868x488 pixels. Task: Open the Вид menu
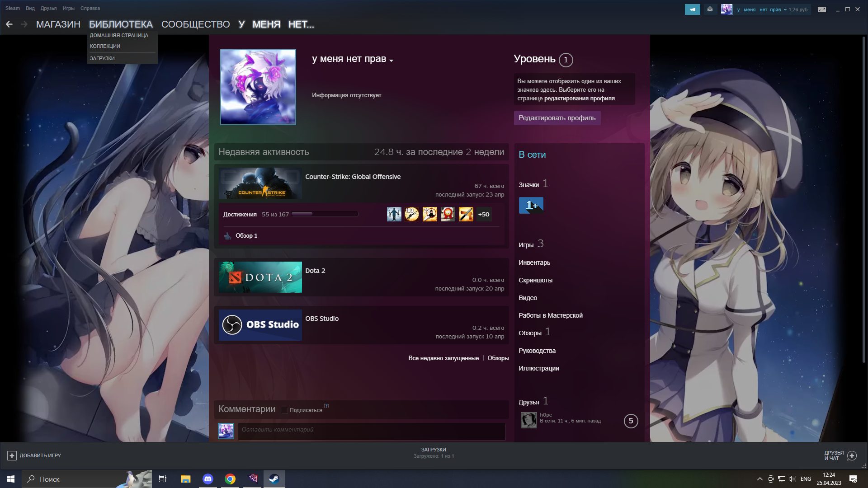(30, 8)
